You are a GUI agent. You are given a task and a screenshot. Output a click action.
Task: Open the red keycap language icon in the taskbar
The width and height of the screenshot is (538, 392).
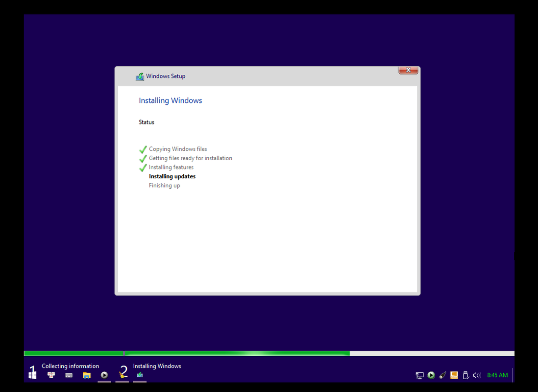pos(51,375)
